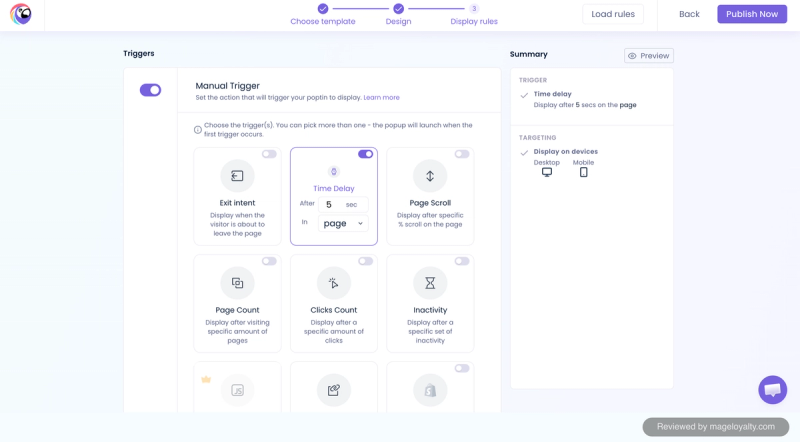Click the seconds input showing 5
The width and height of the screenshot is (800, 442).
343,205
